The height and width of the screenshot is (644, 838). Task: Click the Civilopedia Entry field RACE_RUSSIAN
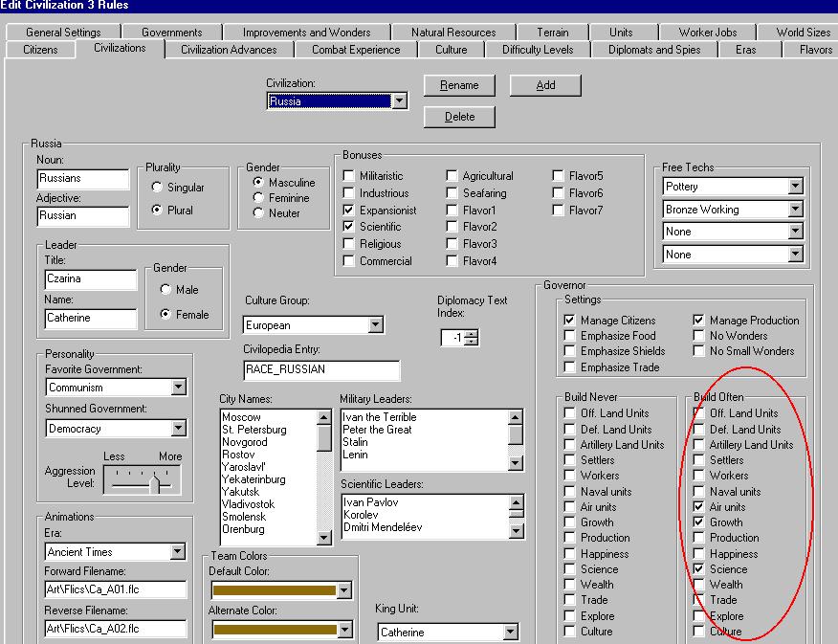321,369
